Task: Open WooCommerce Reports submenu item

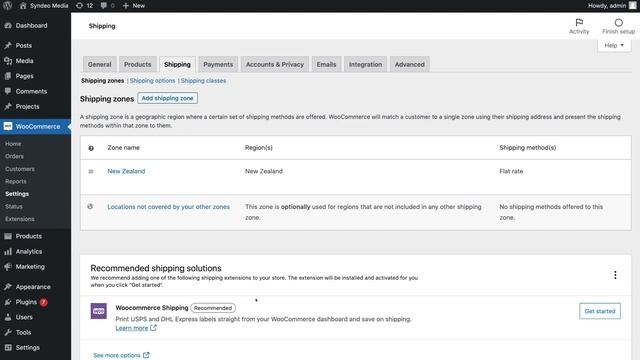Action: tap(16, 181)
